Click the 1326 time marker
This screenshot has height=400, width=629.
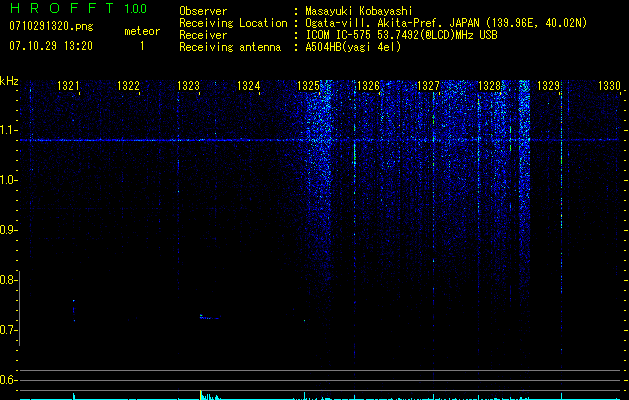pos(368,85)
